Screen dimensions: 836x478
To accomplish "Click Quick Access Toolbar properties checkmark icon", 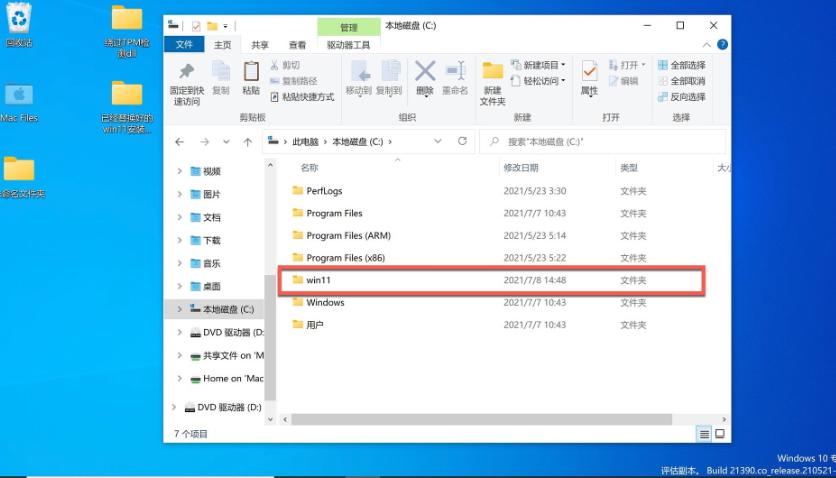I will coord(196,26).
